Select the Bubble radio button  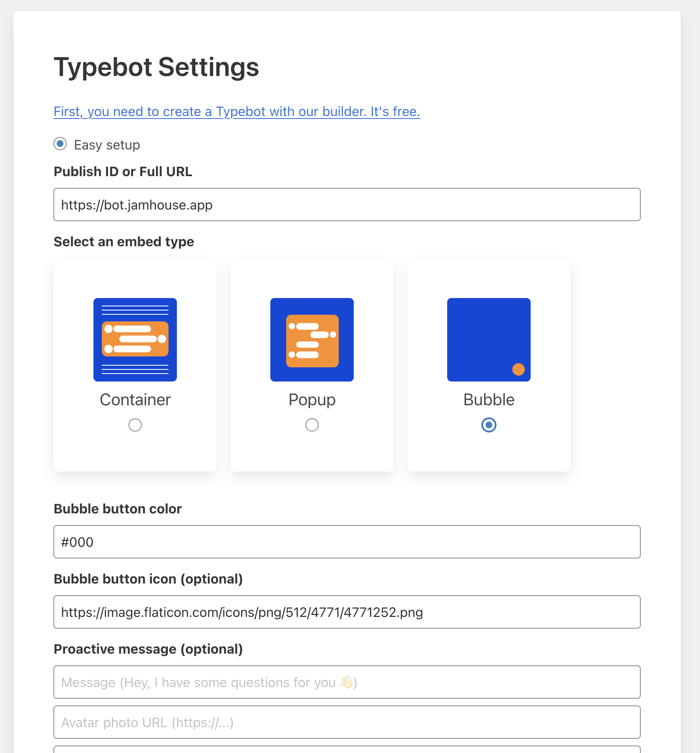[488, 425]
